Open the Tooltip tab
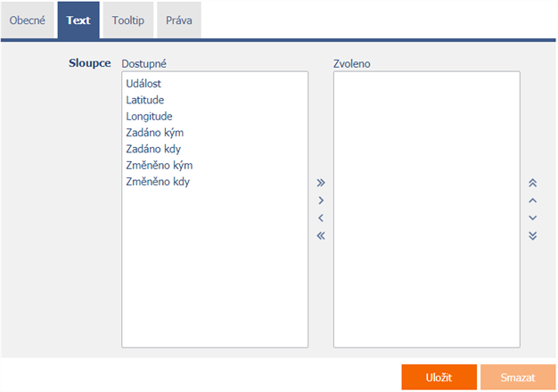The height and width of the screenshot is (392, 558). click(x=128, y=20)
